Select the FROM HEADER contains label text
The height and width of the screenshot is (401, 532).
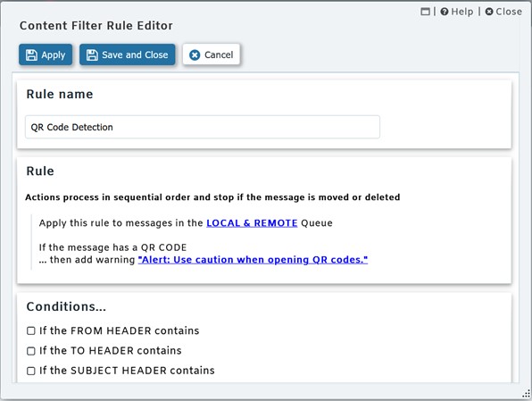120,330
